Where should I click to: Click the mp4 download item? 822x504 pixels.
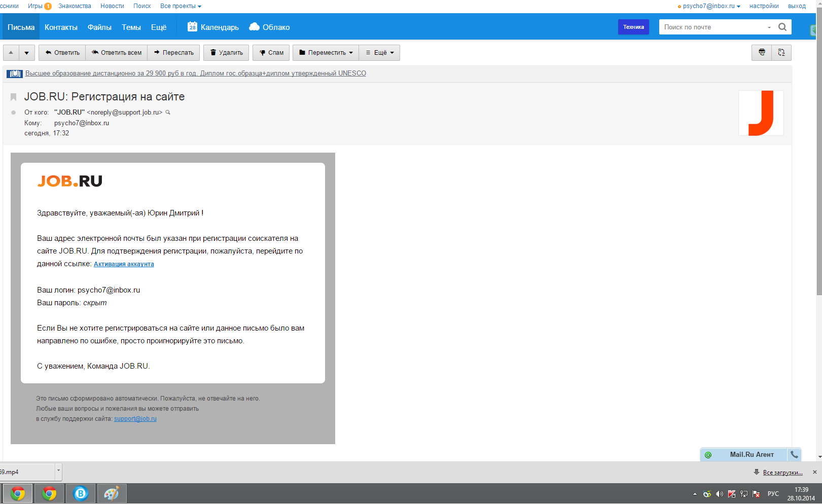pyautogui.click(x=27, y=472)
